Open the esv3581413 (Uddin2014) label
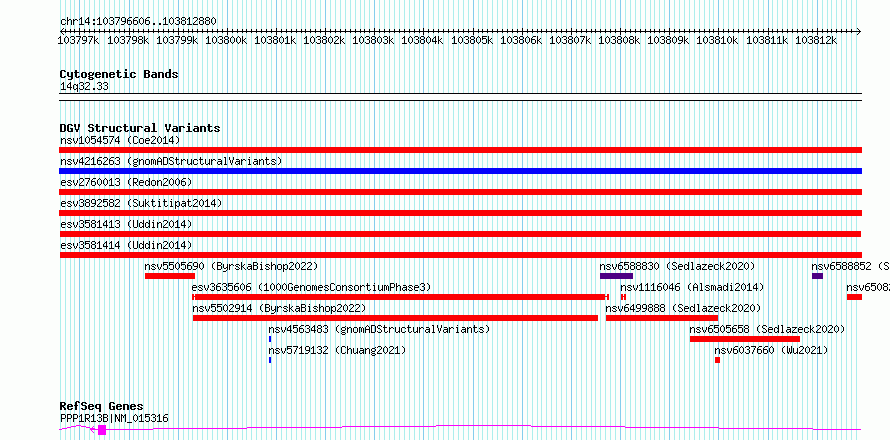 click(x=126, y=224)
